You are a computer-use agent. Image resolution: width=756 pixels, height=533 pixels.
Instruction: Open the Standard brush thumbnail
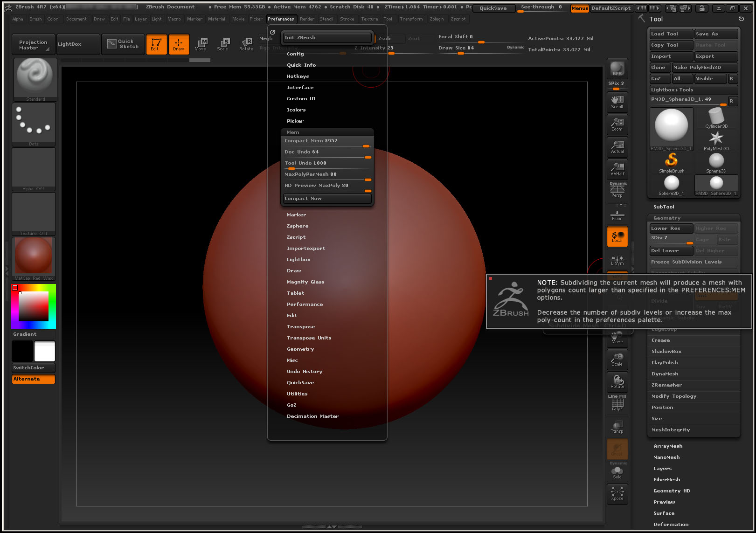click(x=35, y=79)
